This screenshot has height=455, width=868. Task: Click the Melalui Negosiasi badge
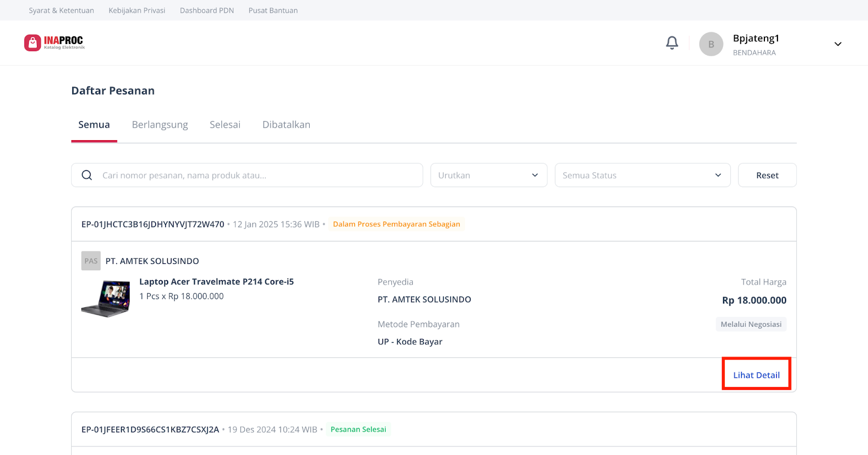(751, 324)
